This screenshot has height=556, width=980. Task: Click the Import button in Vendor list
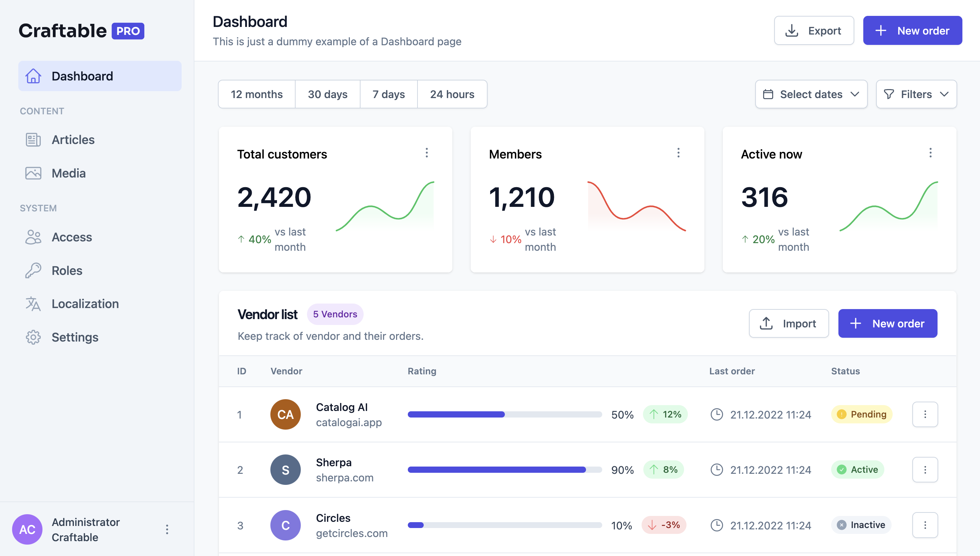pos(788,324)
